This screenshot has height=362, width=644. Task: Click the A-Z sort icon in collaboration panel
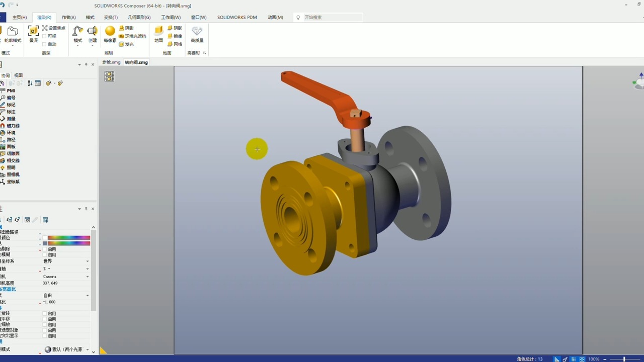[x=30, y=83]
